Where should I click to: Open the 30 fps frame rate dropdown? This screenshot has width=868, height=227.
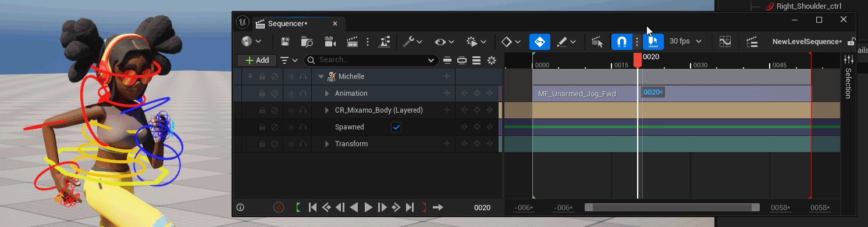click(686, 42)
